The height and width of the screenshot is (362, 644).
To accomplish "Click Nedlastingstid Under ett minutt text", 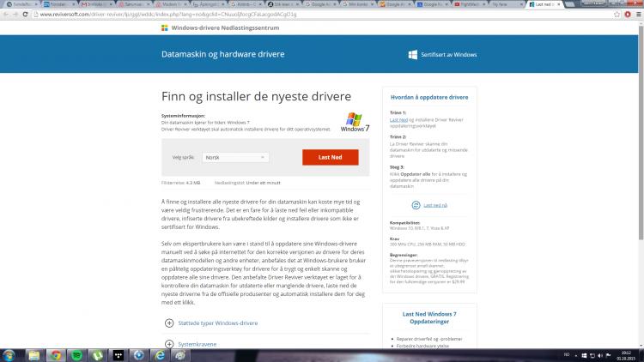I will pyautogui.click(x=247, y=183).
